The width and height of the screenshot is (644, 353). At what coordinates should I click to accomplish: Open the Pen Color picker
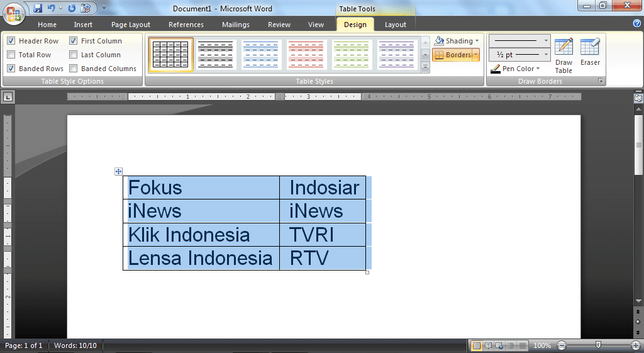[x=515, y=69]
